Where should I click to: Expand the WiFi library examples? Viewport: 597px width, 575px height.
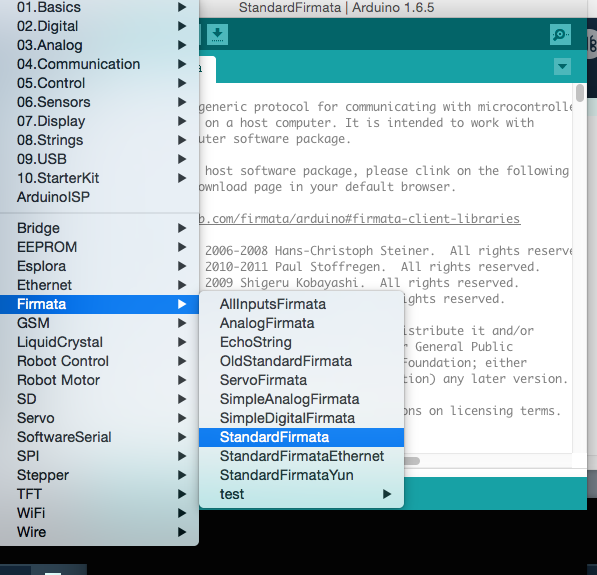pyautogui.click(x=99, y=513)
